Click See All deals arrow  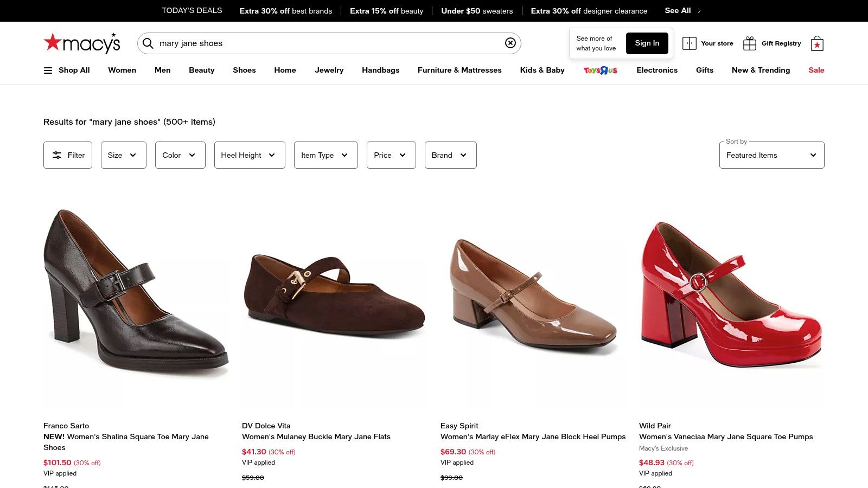pyautogui.click(x=699, y=11)
